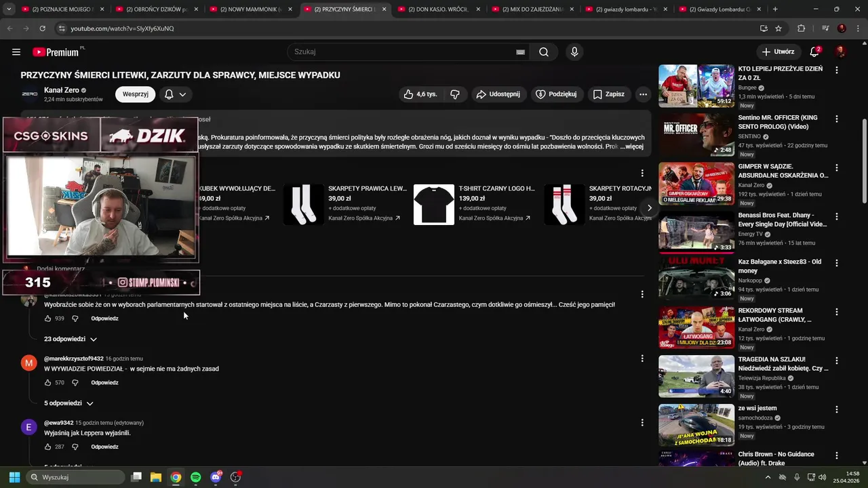Image resolution: width=868 pixels, height=488 pixels.
Task: Expand the description with ...więcej
Action: pos(632,146)
